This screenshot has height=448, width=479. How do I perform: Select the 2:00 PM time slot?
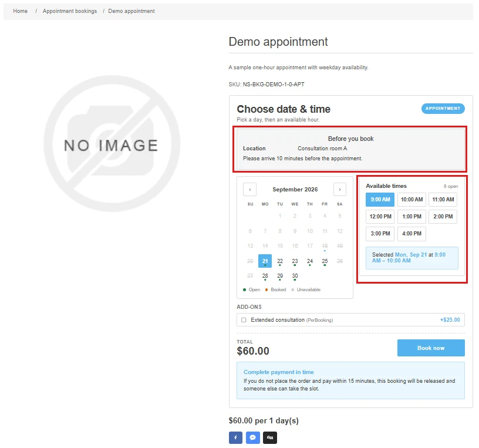(443, 217)
